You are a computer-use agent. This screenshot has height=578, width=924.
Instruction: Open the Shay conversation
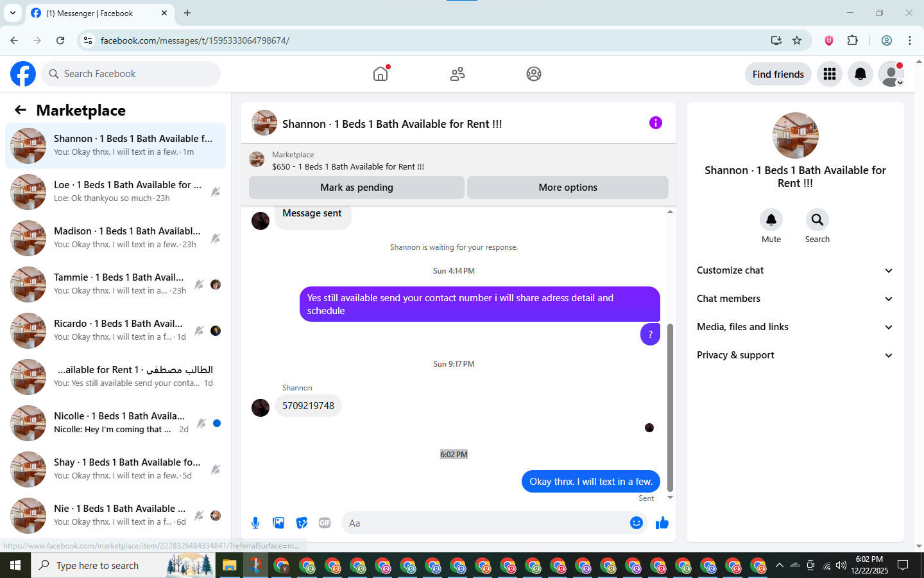click(116, 469)
